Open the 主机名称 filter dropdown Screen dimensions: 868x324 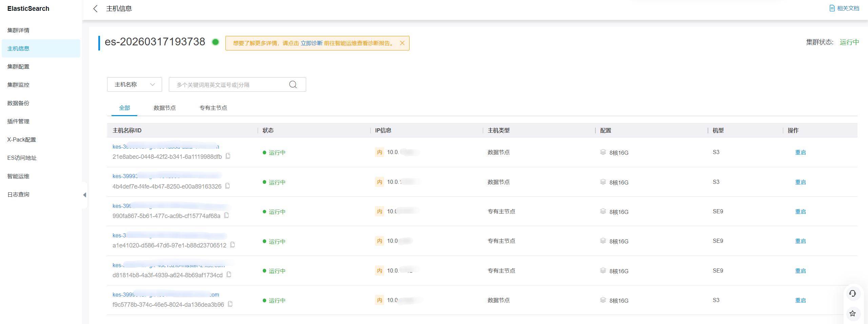coord(134,85)
